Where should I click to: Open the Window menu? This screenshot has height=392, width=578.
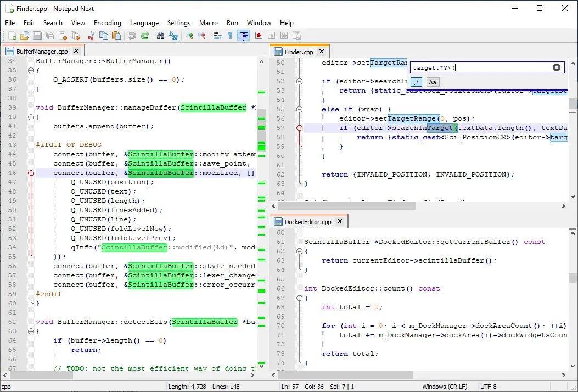pos(259,23)
